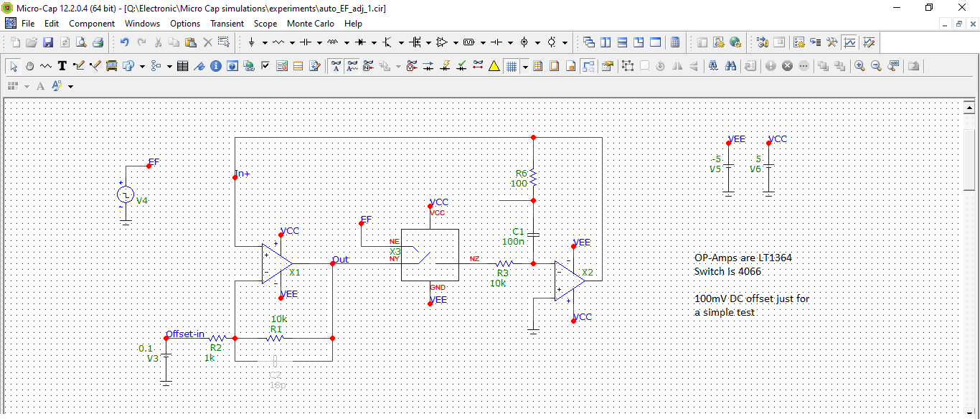Open the grid options dropdown arrow
The height and width of the screenshot is (419, 980).
pos(526,66)
